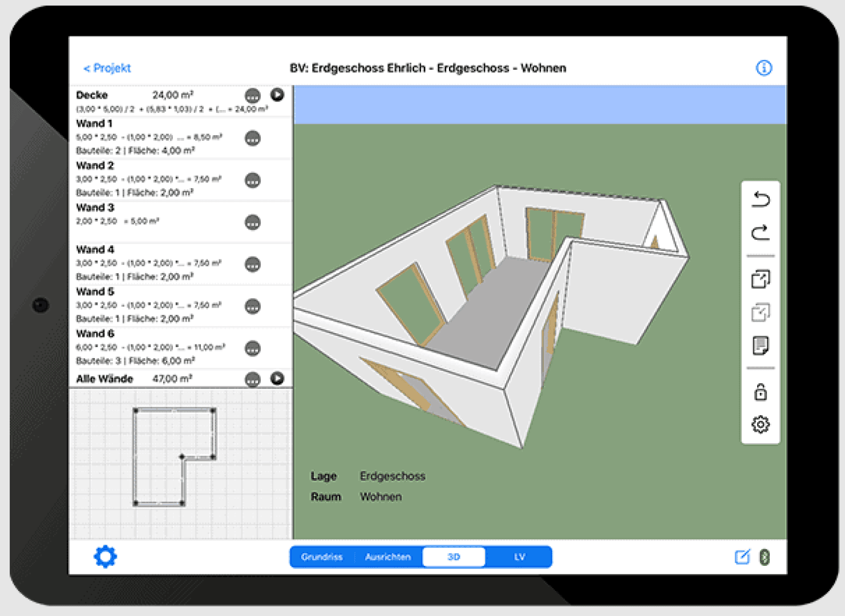The image size is (845, 616).
Task: Open Wand 4 more options button
Action: [x=253, y=265]
